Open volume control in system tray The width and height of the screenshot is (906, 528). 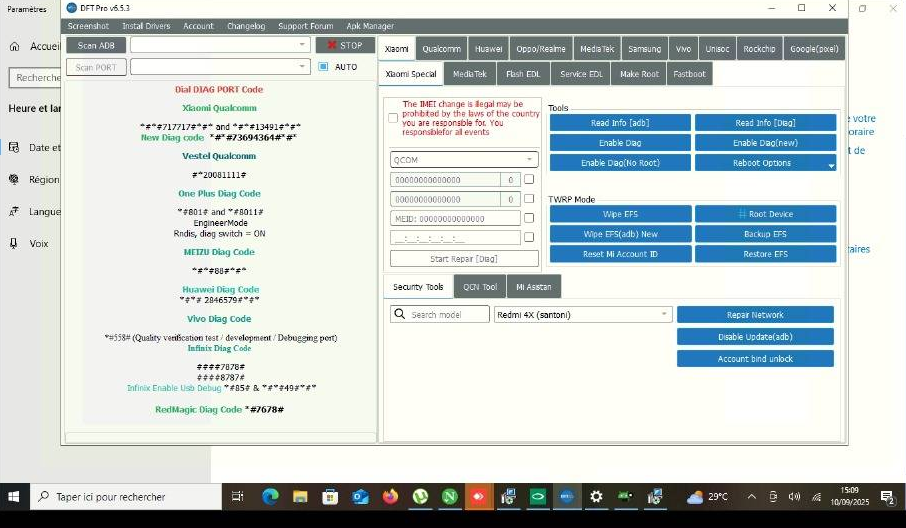point(794,496)
